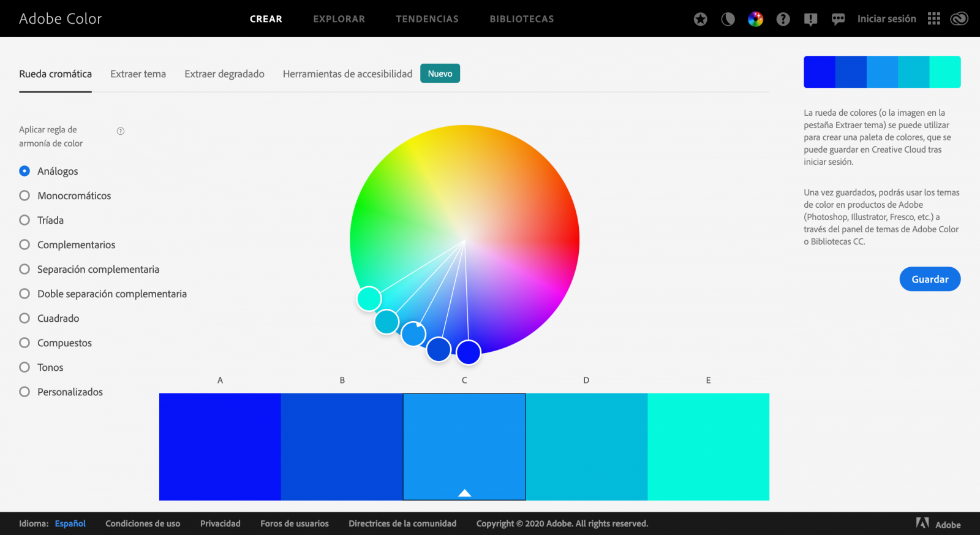This screenshot has height=535, width=980.
Task: Open the chat speech bubble icon
Action: [838, 20]
